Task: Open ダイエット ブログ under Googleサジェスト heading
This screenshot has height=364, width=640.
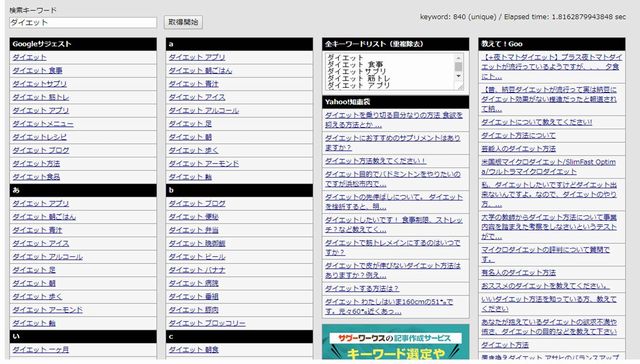Action: coord(40,150)
